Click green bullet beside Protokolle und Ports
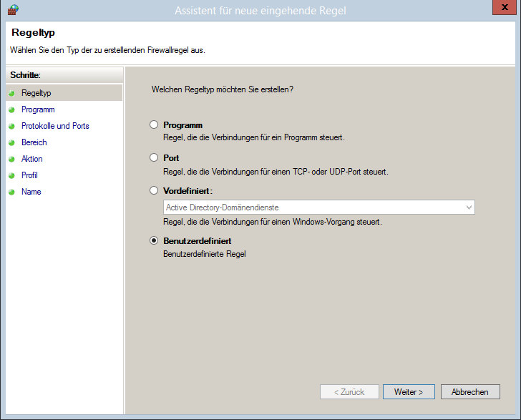 click(x=11, y=126)
